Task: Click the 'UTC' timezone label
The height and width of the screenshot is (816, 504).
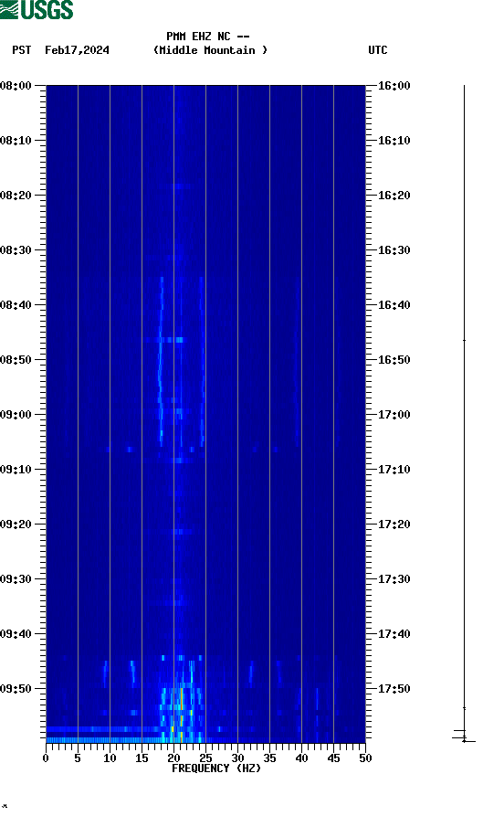Action: click(x=378, y=50)
